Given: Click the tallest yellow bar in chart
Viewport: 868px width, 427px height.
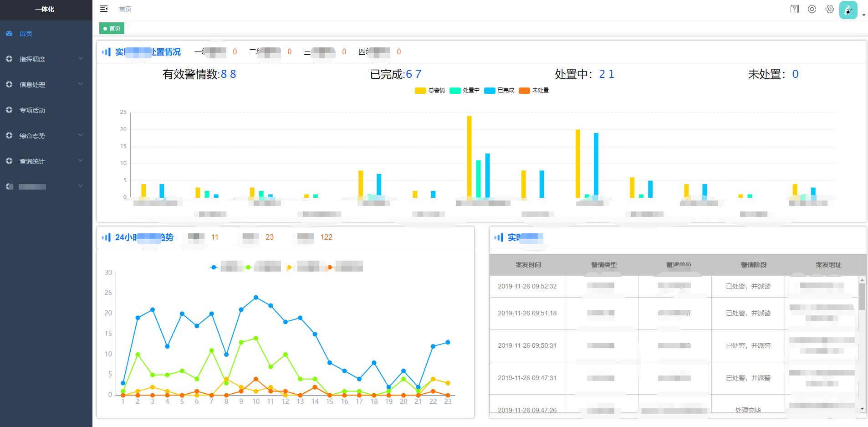Looking at the screenshot, I should point(469,157).
